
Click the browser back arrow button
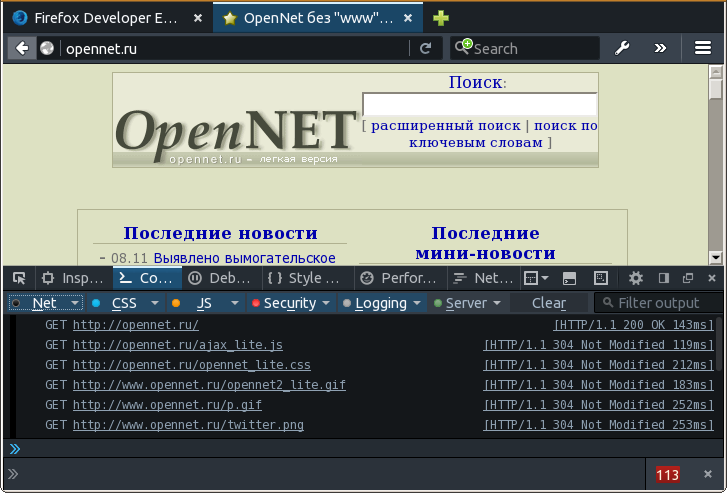(x=22, y=48)
